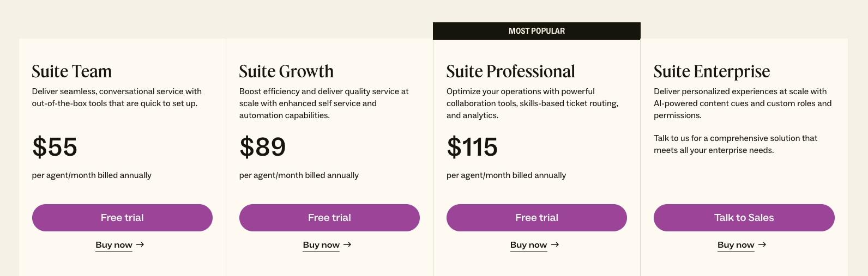The width and height of the screenshot is (868, 276).
Task: Click the arrow icon beside Suite Enterprise's Buy now
Action: coord(762,245)
